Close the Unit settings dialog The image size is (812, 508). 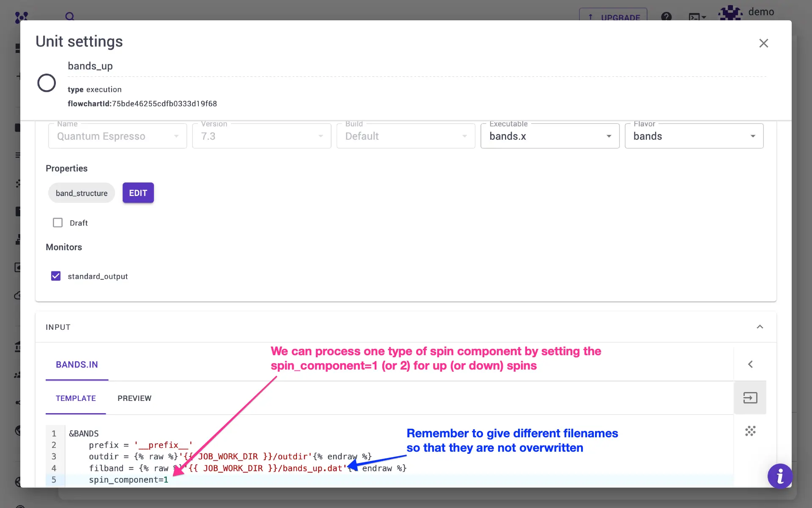coord(763,43)
